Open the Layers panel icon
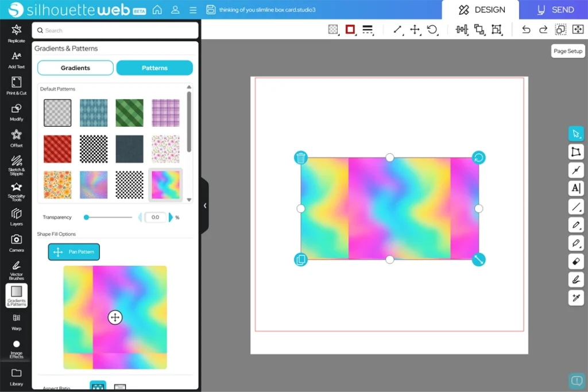This screenshot has height=392, width=588. pyautogui.click(x=16, y=216)
